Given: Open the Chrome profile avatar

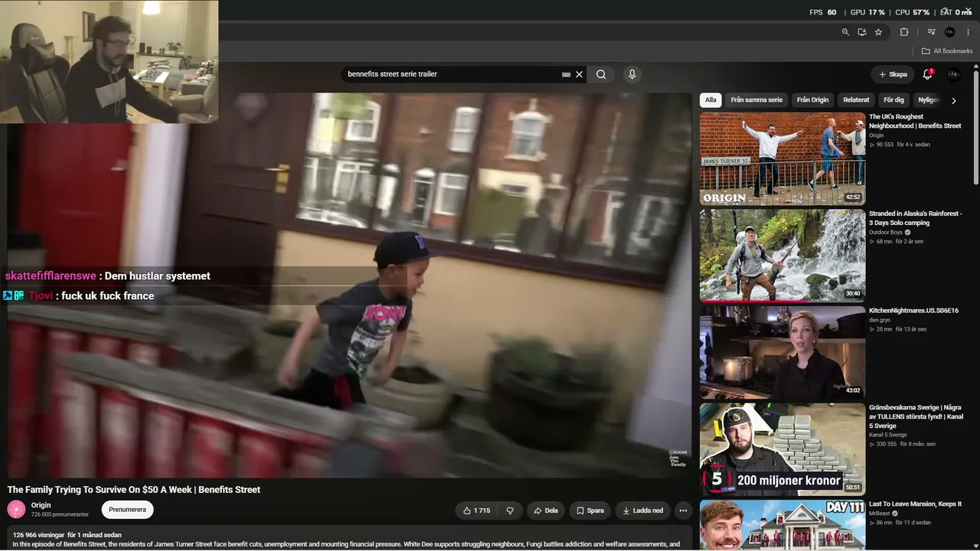Looking at the screenshot, I should (x=950, y=32).
